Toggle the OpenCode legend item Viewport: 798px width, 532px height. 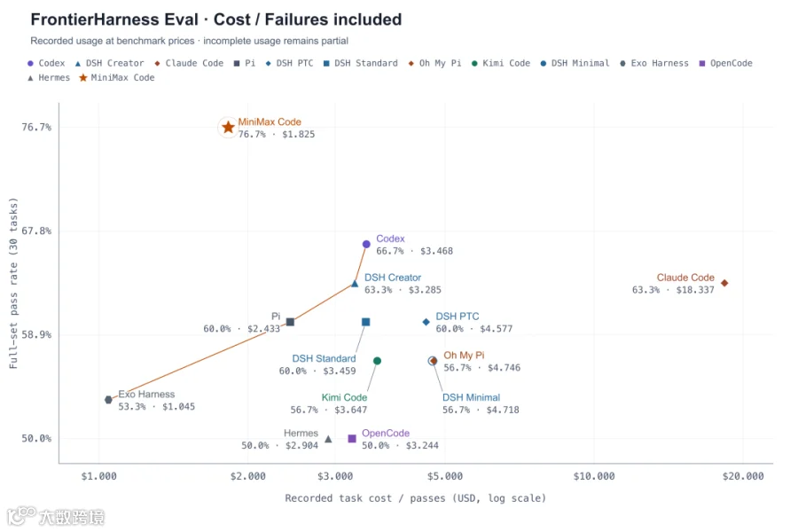click(725, 63)
